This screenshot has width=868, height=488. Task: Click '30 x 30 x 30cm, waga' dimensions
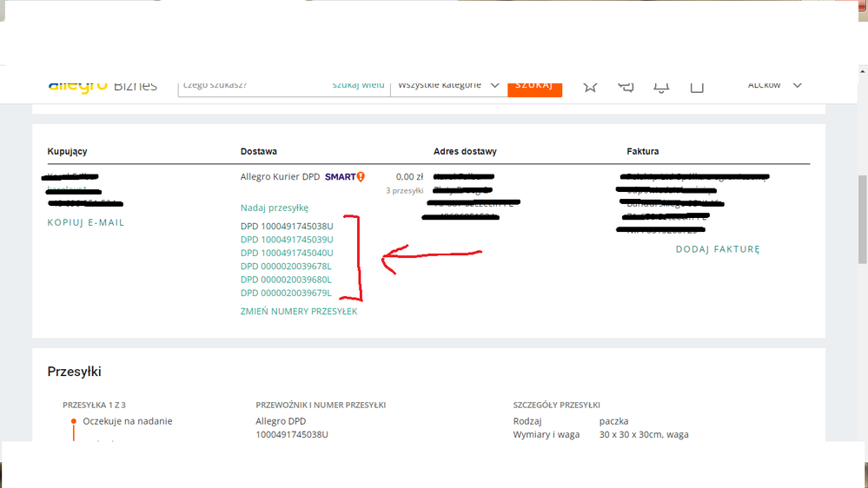click(644, 434)
